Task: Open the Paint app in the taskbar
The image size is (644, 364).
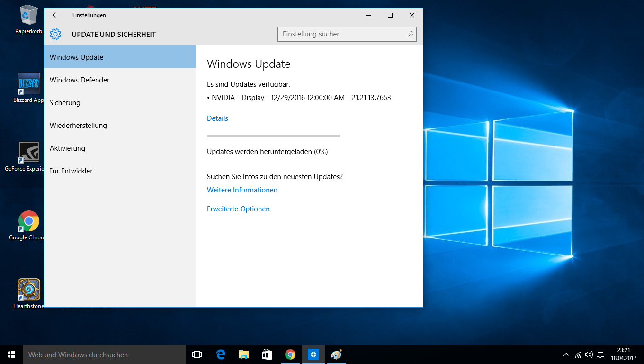Action: [336, 355]
